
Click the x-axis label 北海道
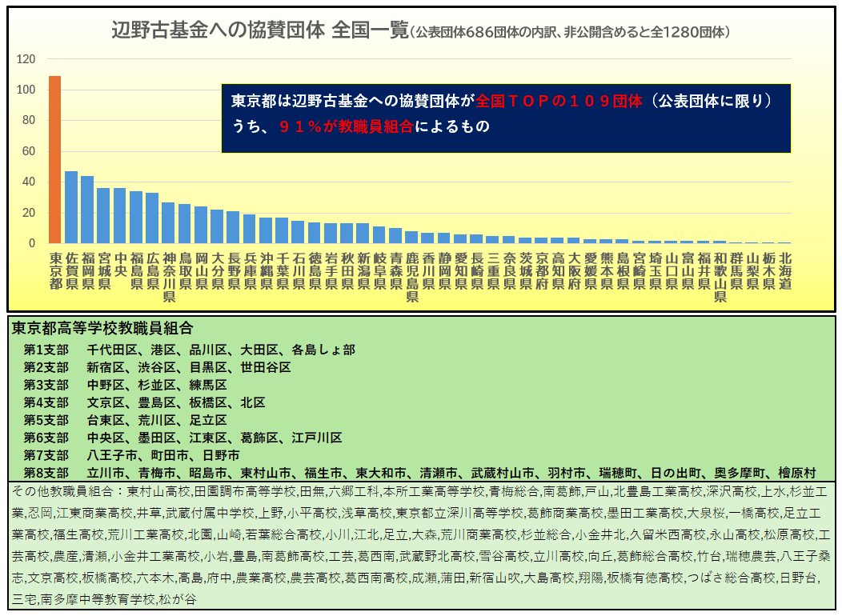pyautogui.click(x=785, y=271)
